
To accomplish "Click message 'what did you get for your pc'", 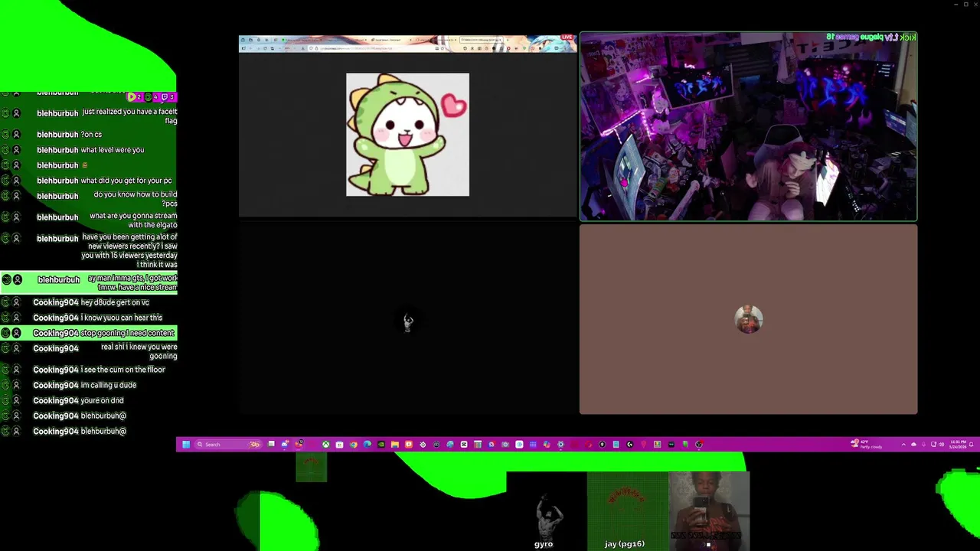I will point(126,181).
